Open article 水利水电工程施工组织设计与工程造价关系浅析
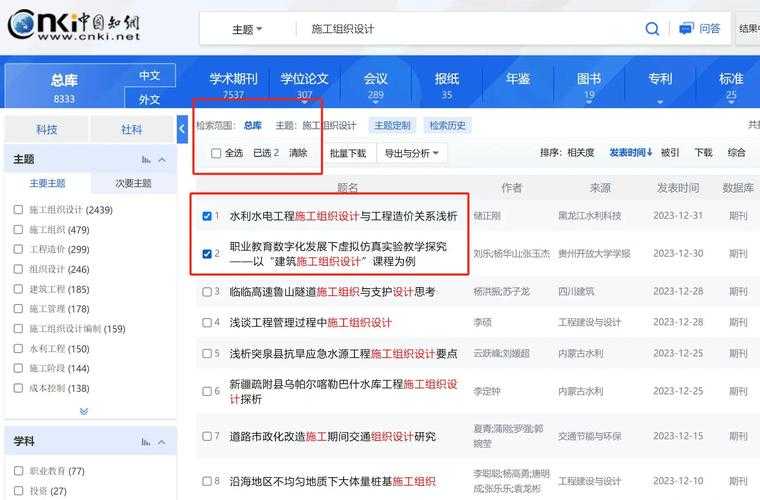 344,216
